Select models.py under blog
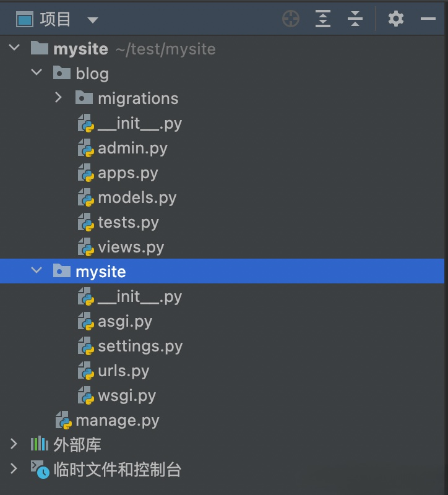The height and width of the screenshot is (495, 448). tap(137, 197)
